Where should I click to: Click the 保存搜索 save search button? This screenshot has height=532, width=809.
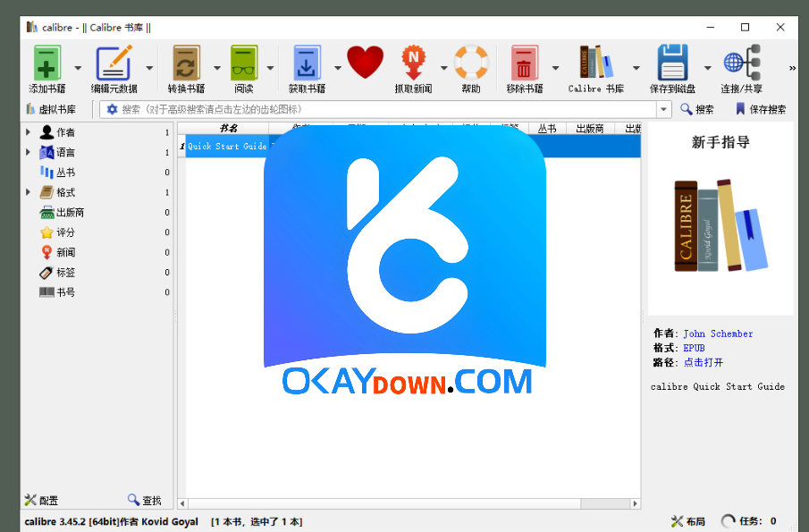pos(761,109)
